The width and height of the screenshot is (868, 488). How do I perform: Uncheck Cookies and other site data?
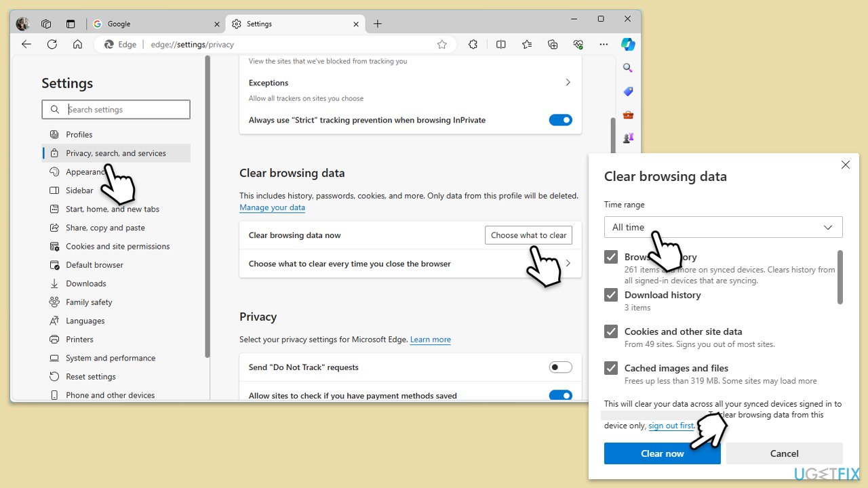(611, 331)
